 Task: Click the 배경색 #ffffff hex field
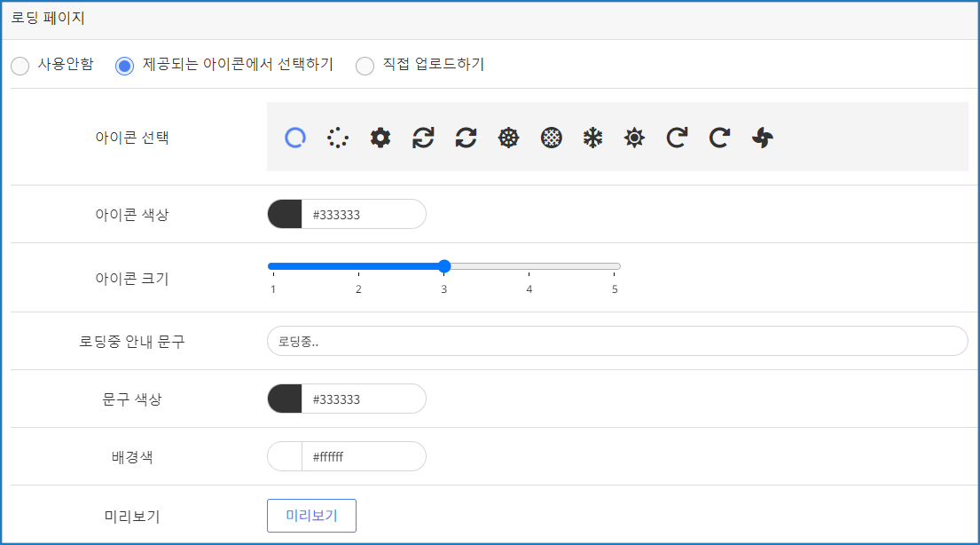point(363,456)
